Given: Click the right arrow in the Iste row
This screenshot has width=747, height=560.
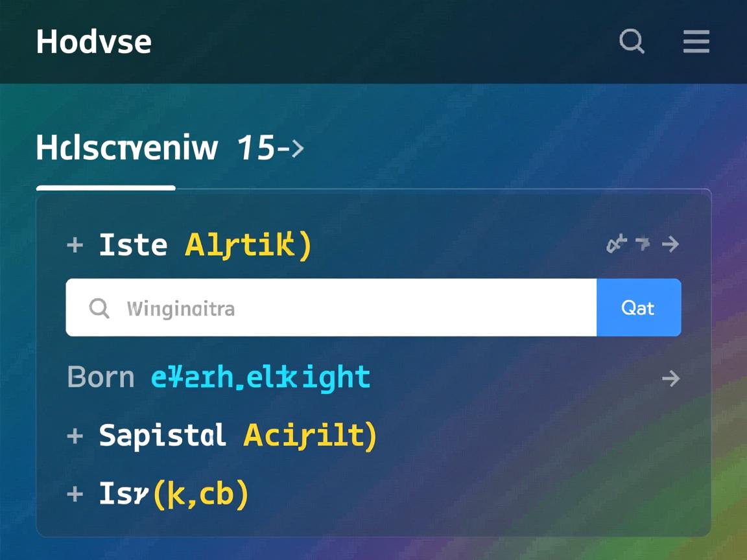Looking at the screenshot, I should 670,244.
